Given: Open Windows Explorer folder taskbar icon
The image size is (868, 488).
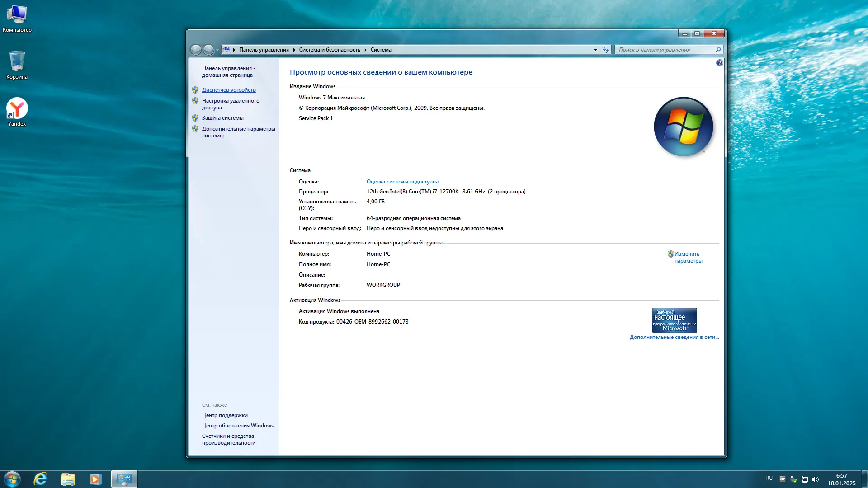Looking at the screenshot, I should pyautogui.click(x=68, y=479).
